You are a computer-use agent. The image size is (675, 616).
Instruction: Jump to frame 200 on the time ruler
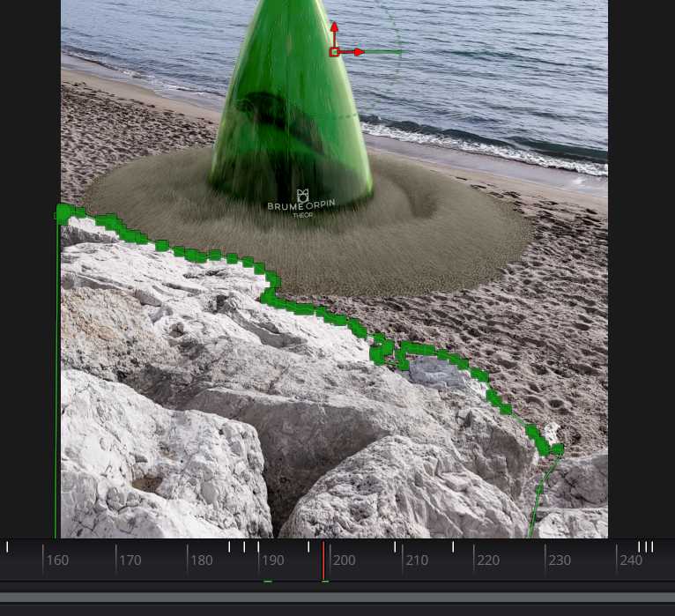click(345, 560)
